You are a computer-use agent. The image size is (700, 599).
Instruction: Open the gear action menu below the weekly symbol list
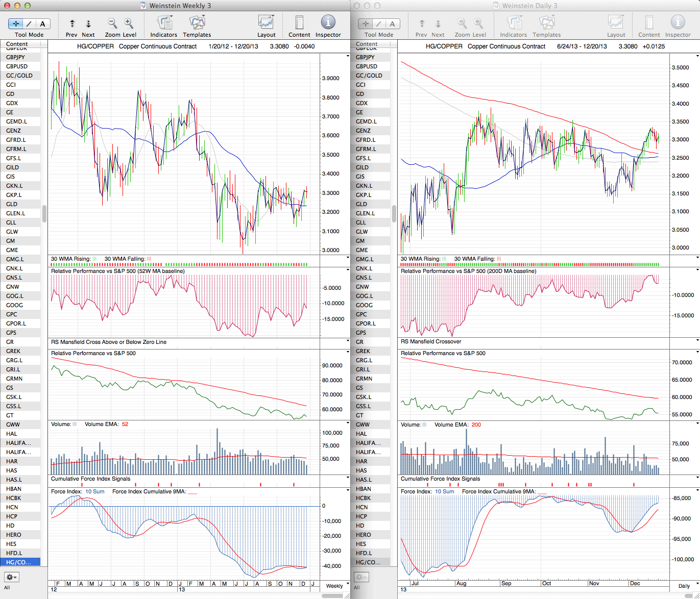pos(12,577)
